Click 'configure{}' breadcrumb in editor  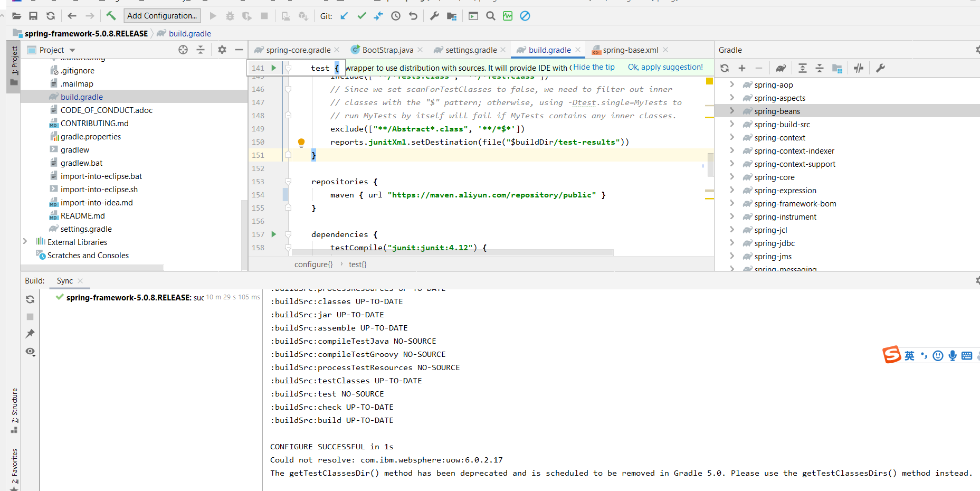pyautogui.click(x=313, y=264)
